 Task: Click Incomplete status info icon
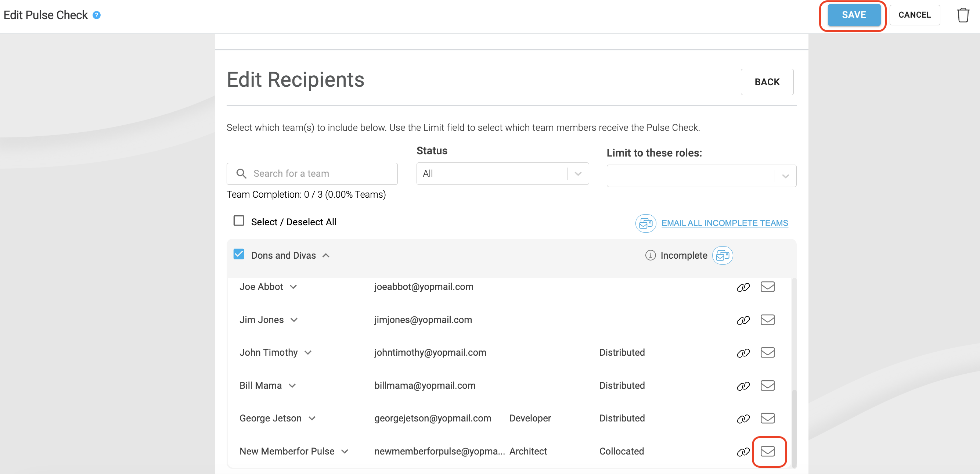click(x=650, y=255)
